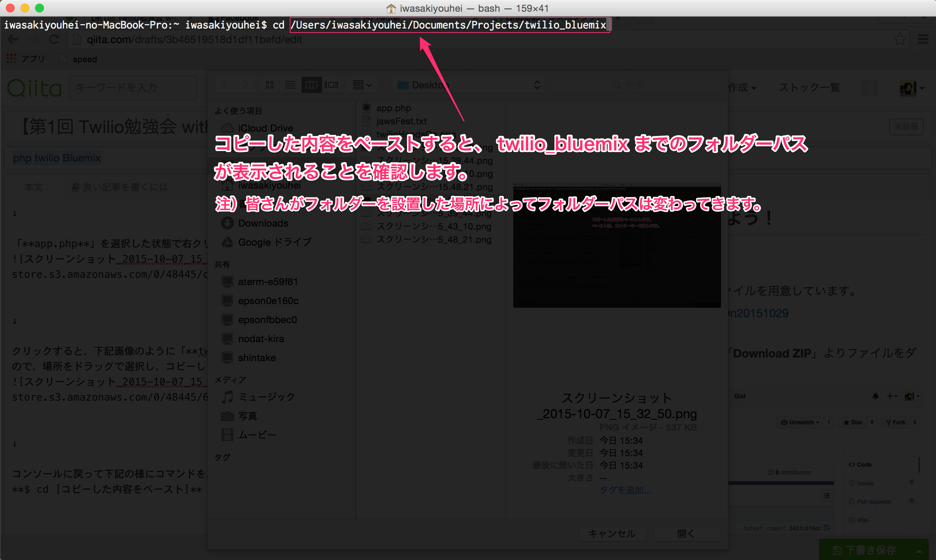Reload the Qiita page
The width and height of the screenshot is (936, 560).
point(54,39)
